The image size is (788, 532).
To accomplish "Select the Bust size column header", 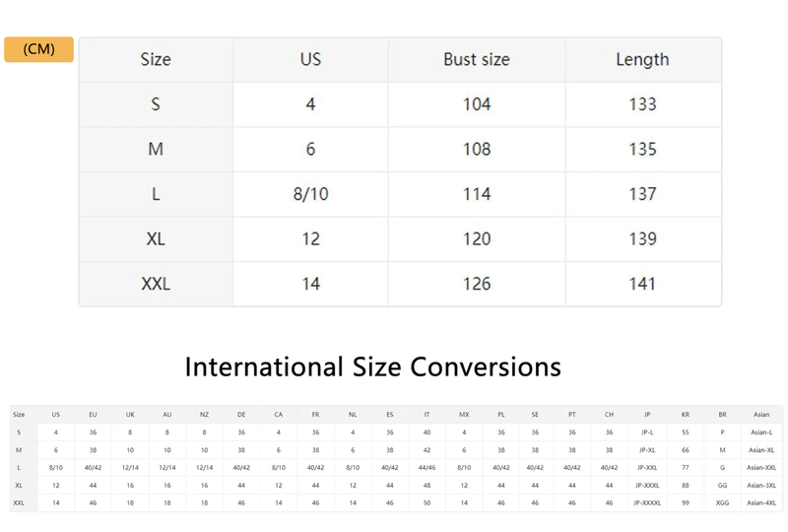I will 477,60.
